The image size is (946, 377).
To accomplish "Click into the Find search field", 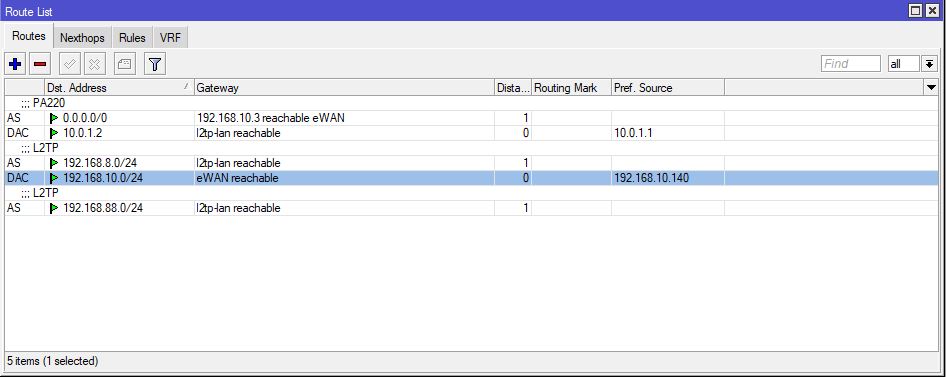I will click(x=851, y=63).
